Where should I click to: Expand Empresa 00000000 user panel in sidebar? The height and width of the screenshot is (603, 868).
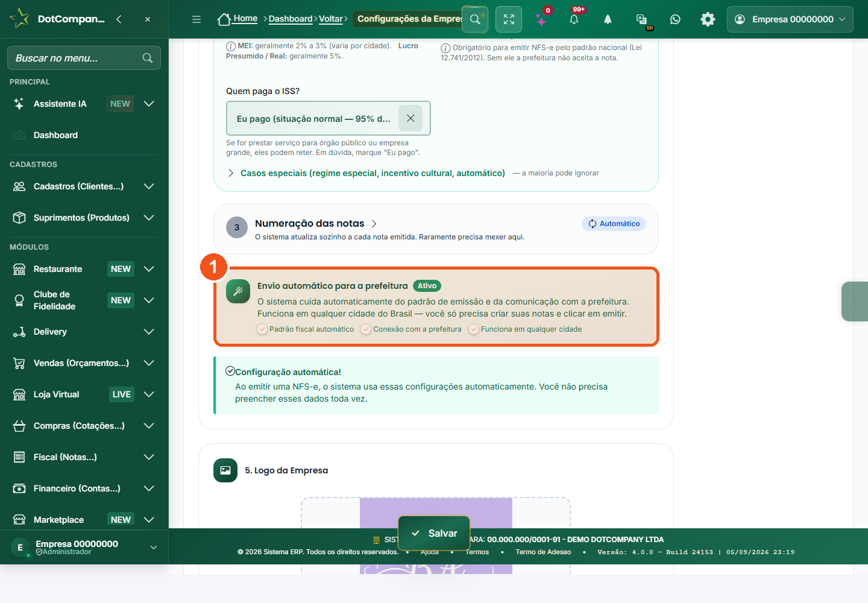pos(84,547)
